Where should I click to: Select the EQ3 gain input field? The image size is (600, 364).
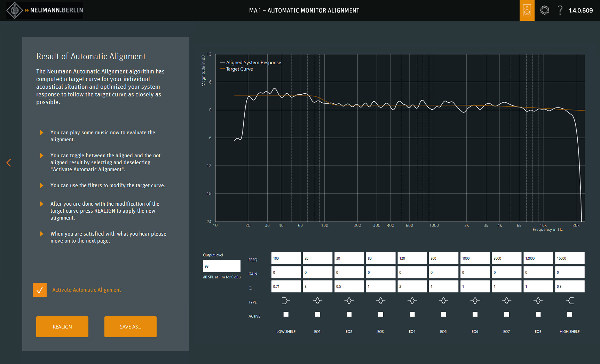point(380,272)
